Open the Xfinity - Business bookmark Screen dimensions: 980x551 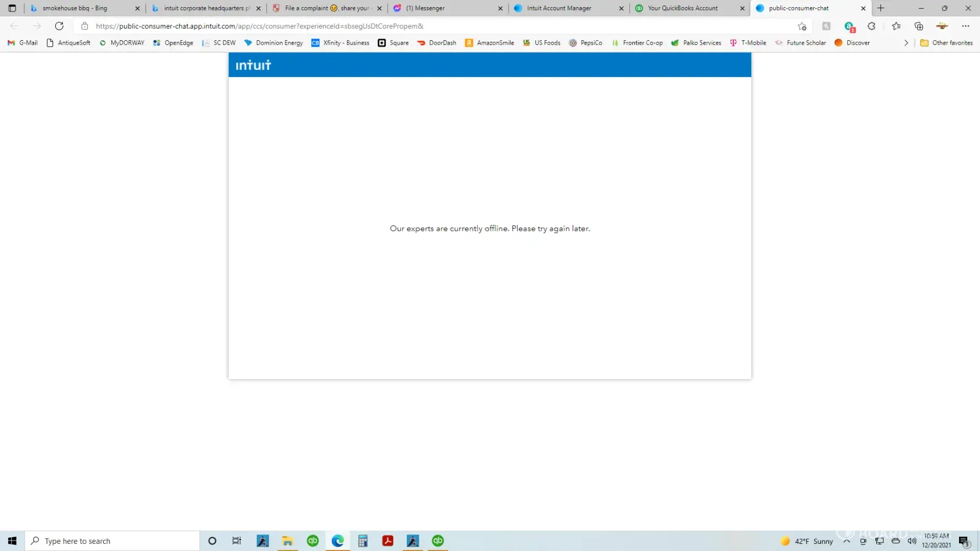340,43
